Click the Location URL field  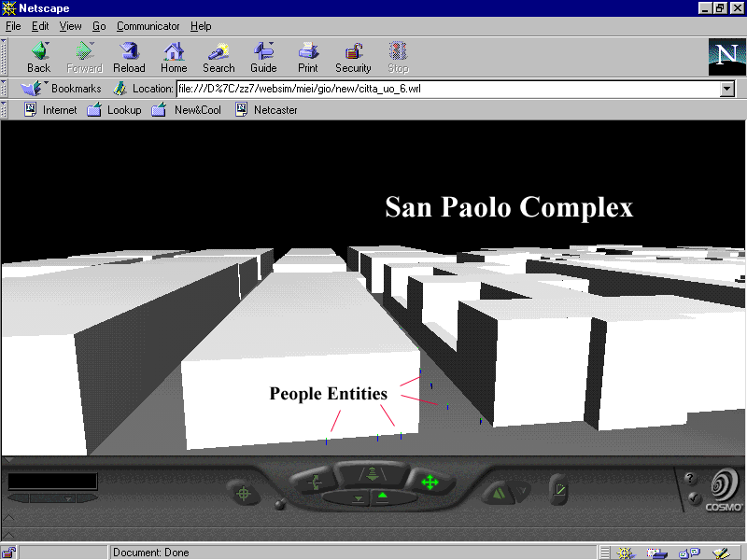coord(448,89)
